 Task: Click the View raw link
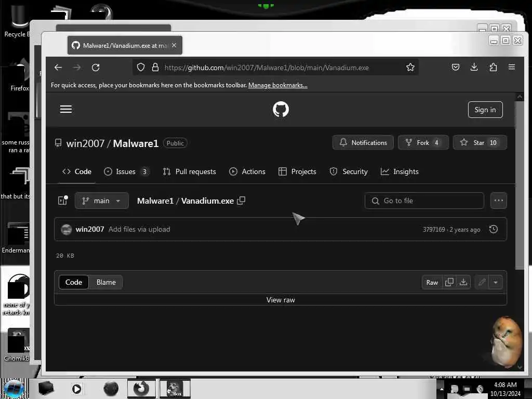click(281, 300)
